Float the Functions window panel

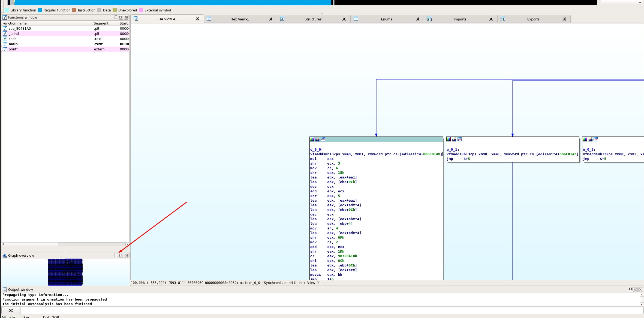point(121,17)
